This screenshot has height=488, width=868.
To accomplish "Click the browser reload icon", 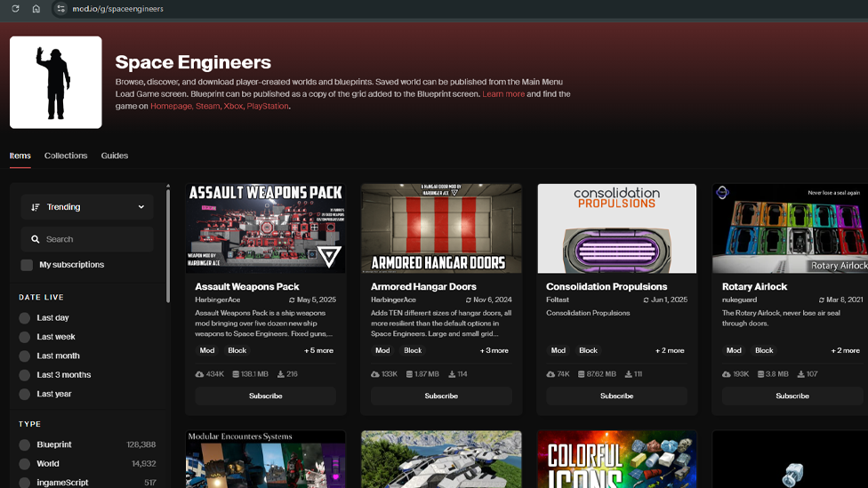I will point(15,9).
